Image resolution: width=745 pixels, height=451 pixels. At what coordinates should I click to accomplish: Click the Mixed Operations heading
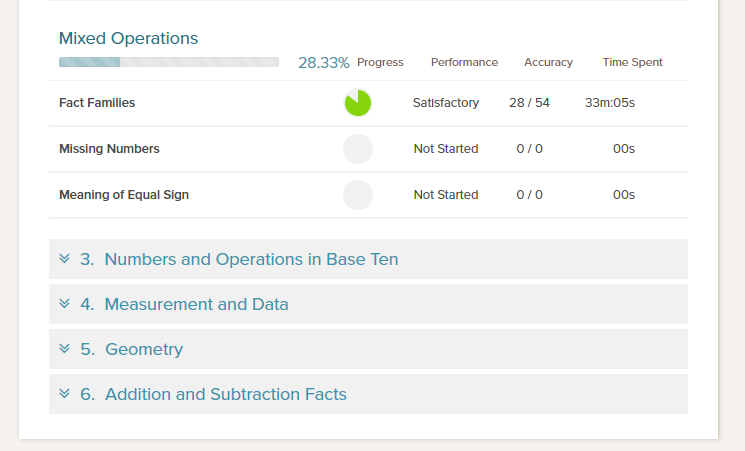pyautogui.click(x=128, y=38)
